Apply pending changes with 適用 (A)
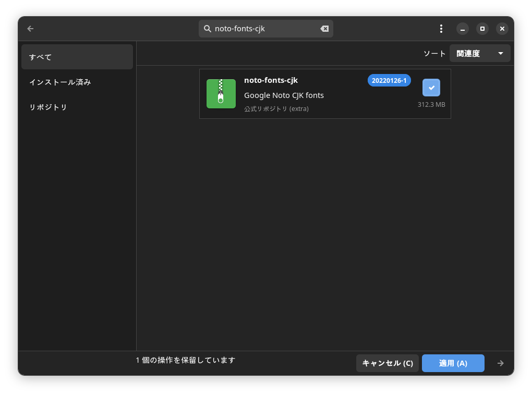532x395 pixels. (453, 363)
